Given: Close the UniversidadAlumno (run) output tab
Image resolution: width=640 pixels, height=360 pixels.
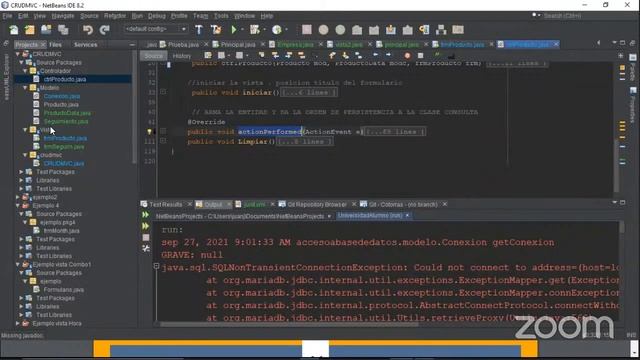Looking at the screenshot, I should (x=407, y=216).
